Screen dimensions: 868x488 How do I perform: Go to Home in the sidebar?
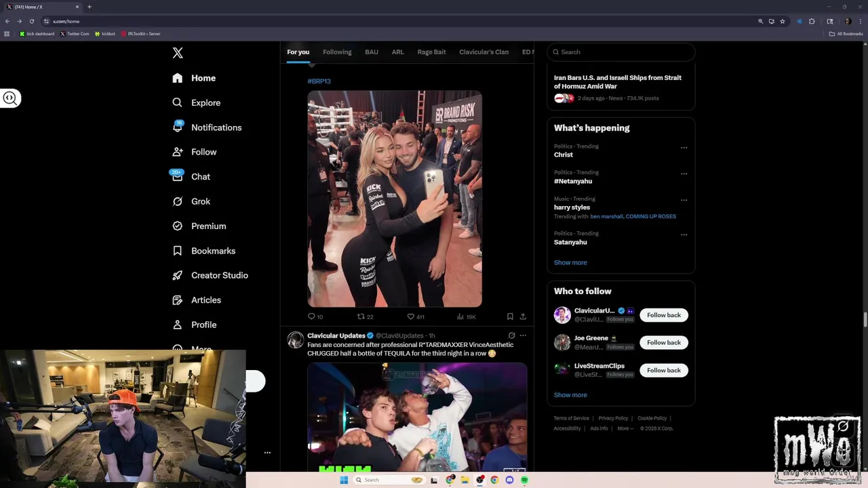pyautogui.click(x=194, y=78)
